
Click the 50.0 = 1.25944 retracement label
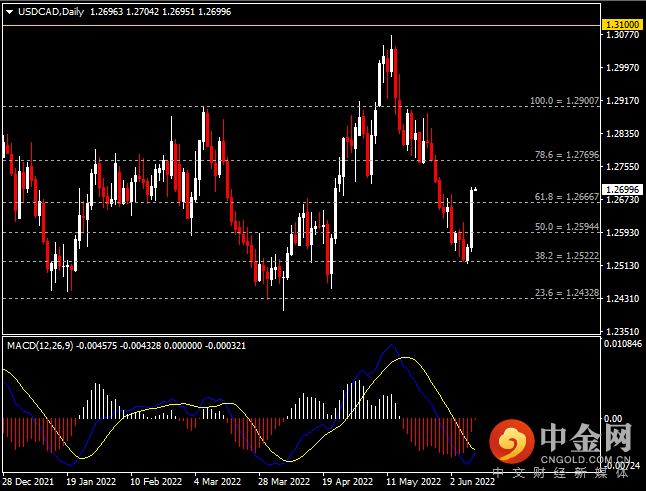point(567,227)
